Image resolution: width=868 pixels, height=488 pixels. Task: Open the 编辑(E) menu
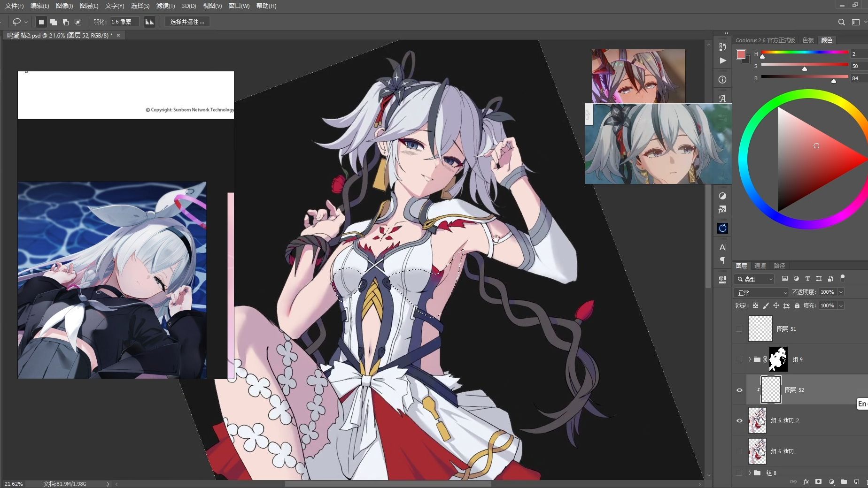click(x=39, y=6)
